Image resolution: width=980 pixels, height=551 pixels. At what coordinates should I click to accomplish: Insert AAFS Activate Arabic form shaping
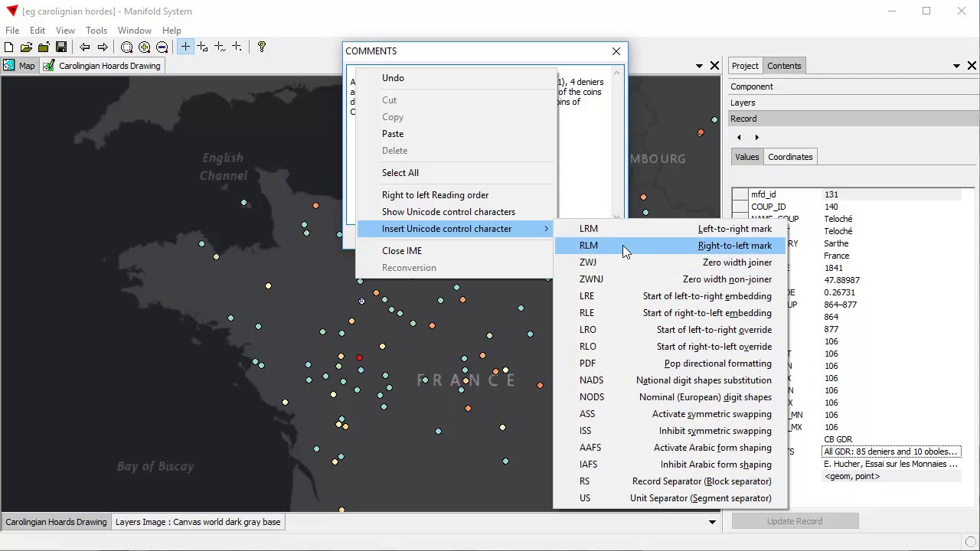[x=670, y=448]
